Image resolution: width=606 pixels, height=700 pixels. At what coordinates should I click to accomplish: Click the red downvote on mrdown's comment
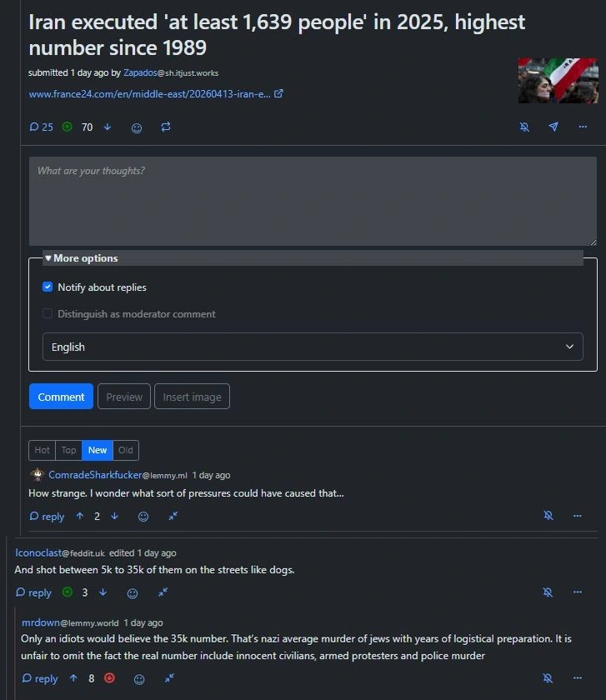point(109,678)
